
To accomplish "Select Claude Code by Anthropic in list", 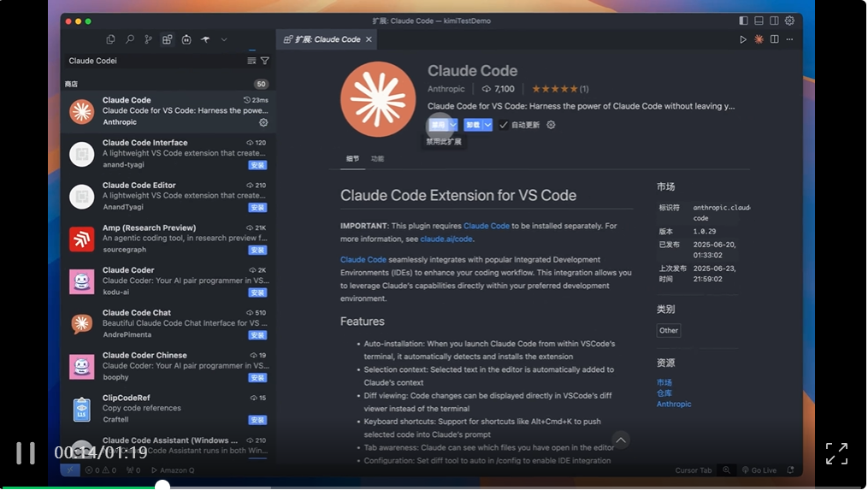I will (x=168, y=111).
